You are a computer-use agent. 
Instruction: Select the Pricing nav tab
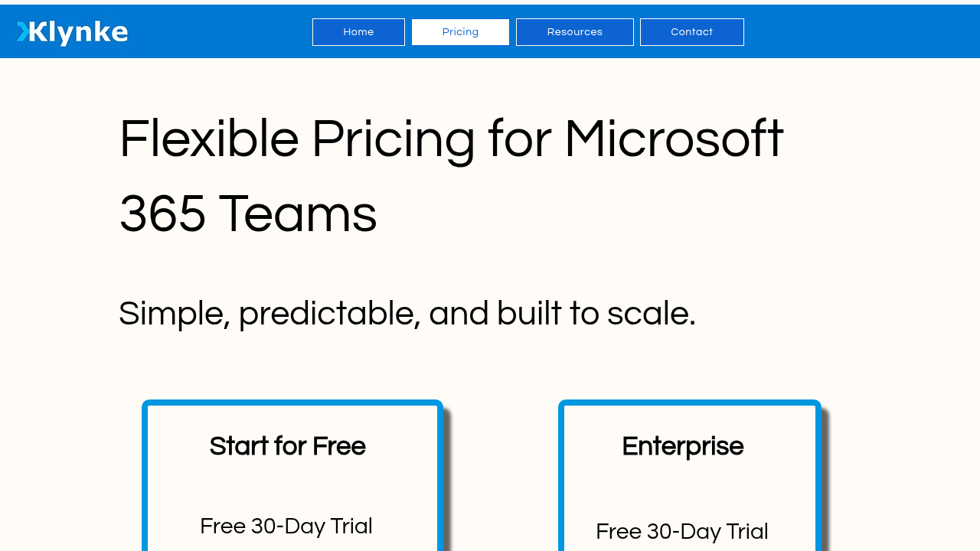coord(460,32)
